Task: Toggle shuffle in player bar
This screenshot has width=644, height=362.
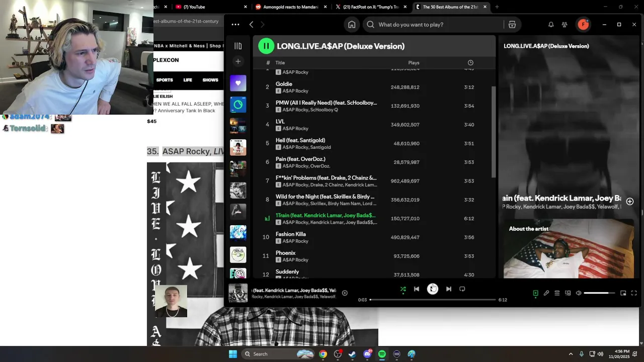Action: tap(403, 289)
